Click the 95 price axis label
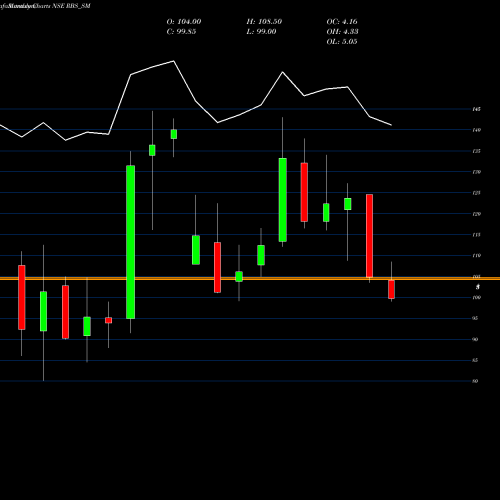The image size is (500, 500). 475,318
